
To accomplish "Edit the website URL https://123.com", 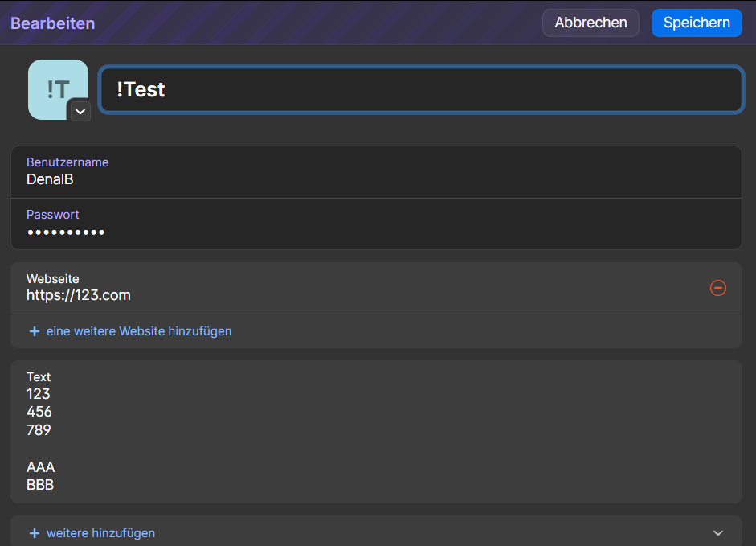I will [79, 295].
